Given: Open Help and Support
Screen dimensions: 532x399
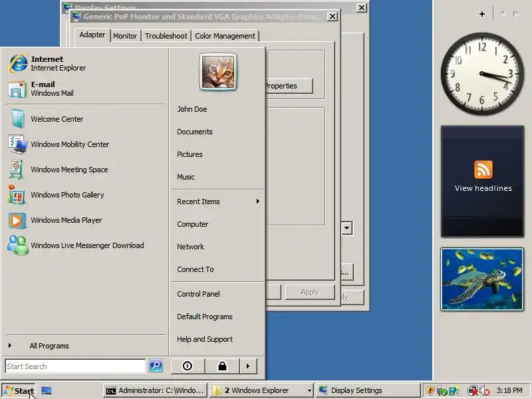Looking at the screenshot, I should [x=218, y=339].
